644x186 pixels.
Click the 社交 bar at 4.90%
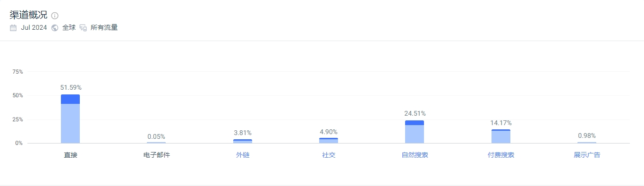329,141
